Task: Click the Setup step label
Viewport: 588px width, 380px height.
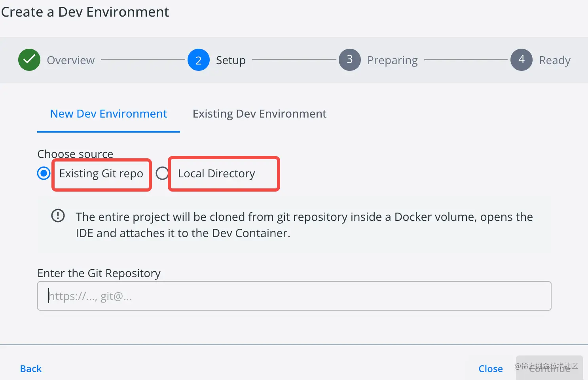Action: (231, 60)
